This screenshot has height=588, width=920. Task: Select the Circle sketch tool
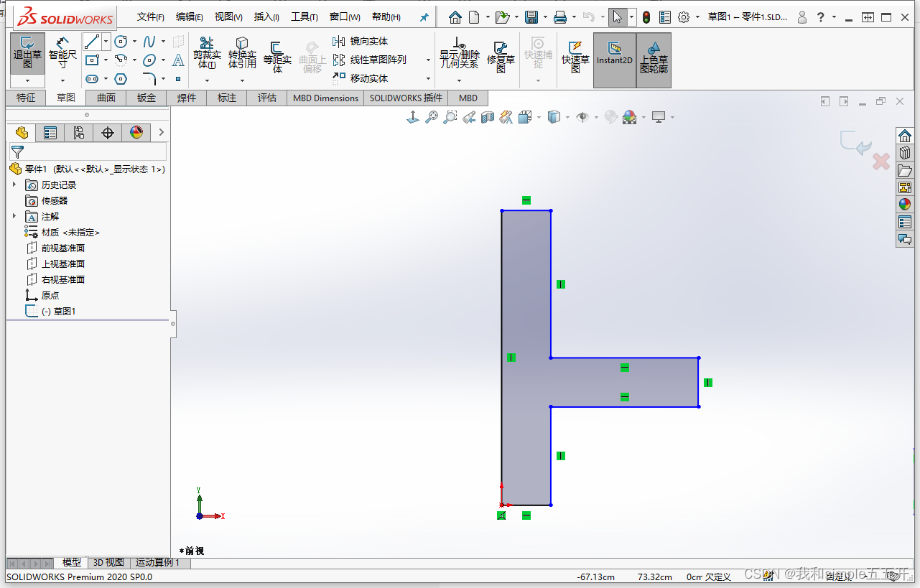pos(121,42)
